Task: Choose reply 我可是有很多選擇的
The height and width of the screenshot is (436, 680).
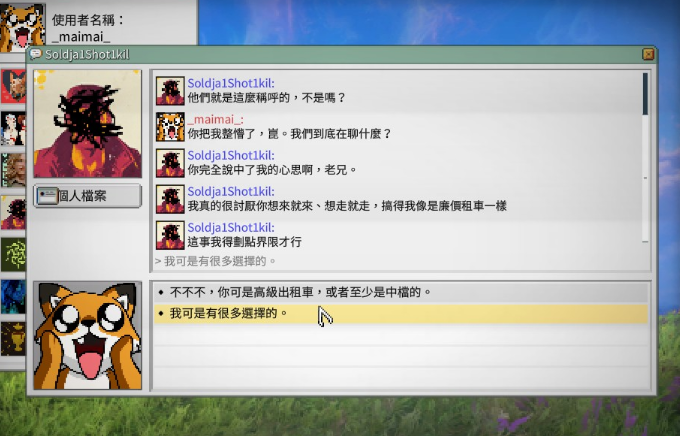Action: [401, 313]
